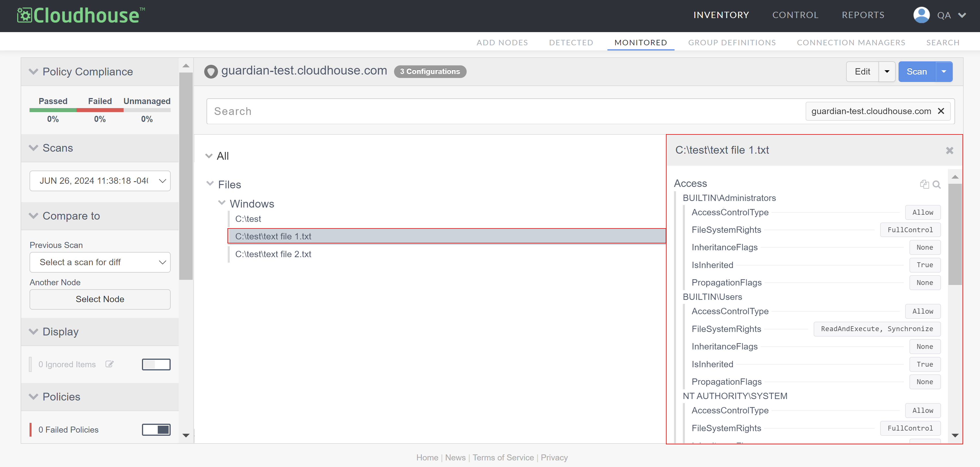980x467 pixels.
Task: Collapse the Compare to section
Action: tap(34, 216)
